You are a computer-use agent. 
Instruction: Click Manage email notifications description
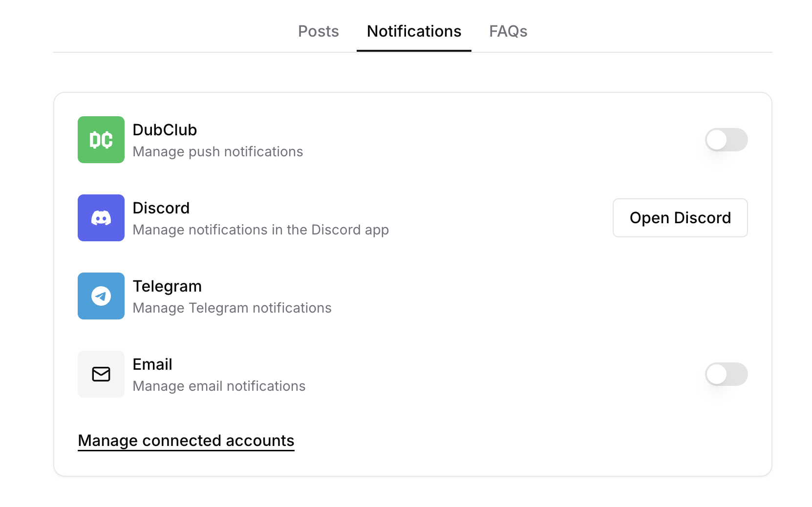coord(218,386)
